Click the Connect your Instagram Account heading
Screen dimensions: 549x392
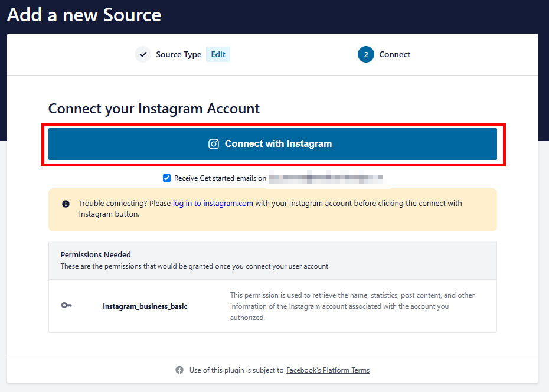(153, 109)
